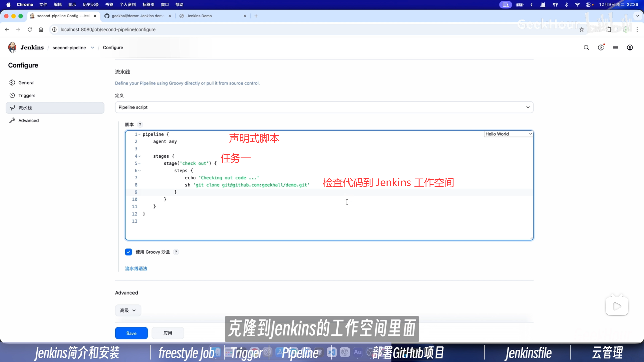The image size is (644, 362).
Task: Click the user account icon
Action: pyautogui.click(x=630, y=48)
